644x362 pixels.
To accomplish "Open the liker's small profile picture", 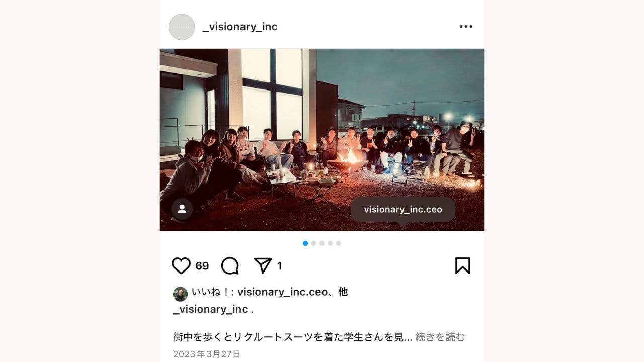I will (180, 294).
